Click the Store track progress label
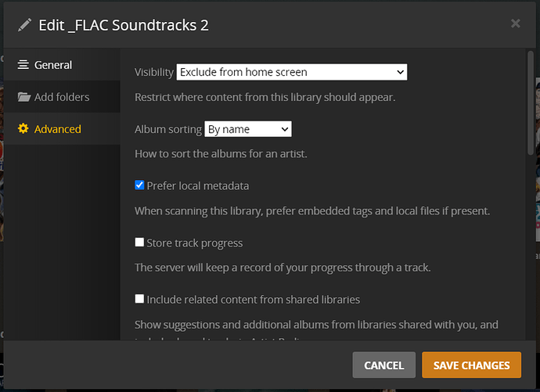The image size is (540, 392). pos(195,243)
